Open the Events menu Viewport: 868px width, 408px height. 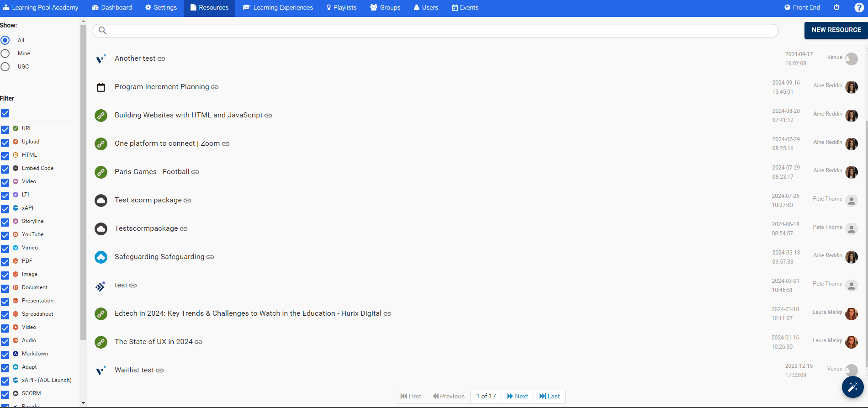pyautogui.click(x=465, y=8)
